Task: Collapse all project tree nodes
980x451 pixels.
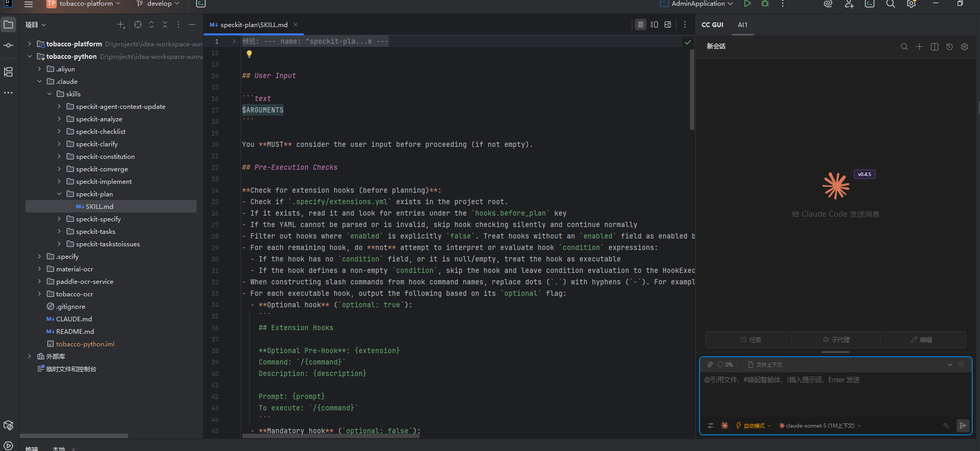Action: pyautogui.click(x=165, y=24)
